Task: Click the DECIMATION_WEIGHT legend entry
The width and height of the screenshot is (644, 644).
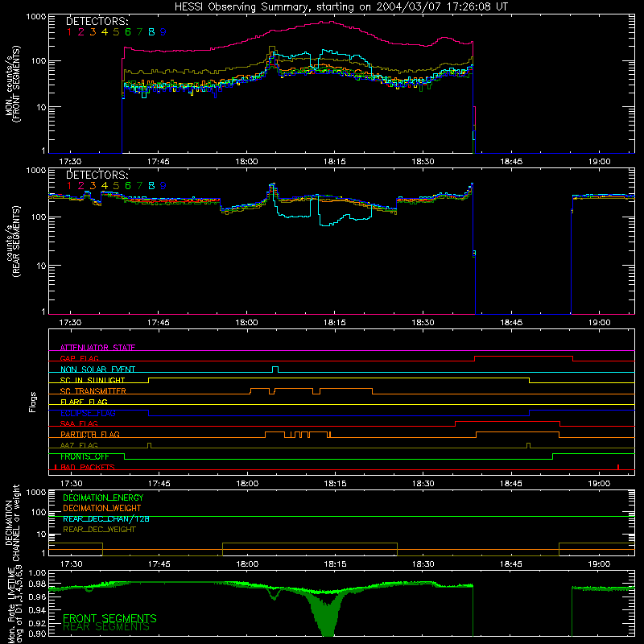Action: [x=102, y=508]
